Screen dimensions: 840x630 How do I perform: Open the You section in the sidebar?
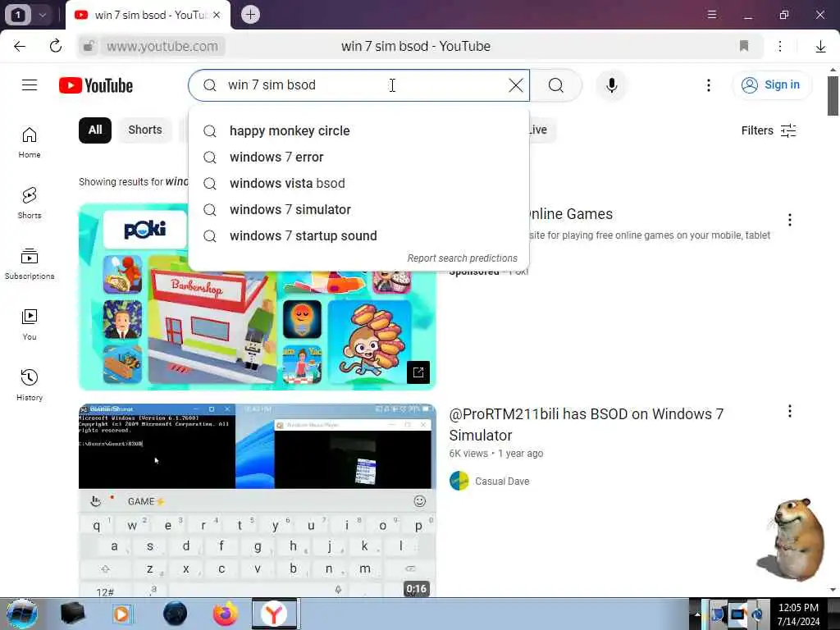coord(30,325)
